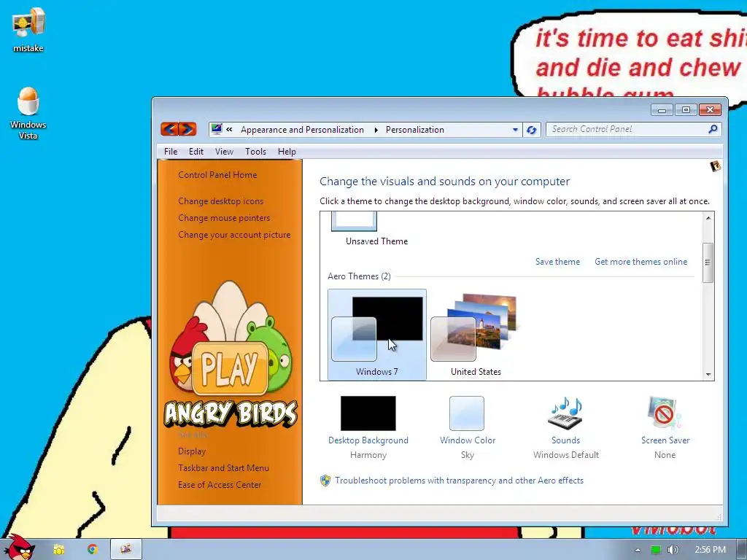This screenshot has width=747, height=560.
Task: Expand the Appearance and Personalization breadcrumb arrow
Action: coord(376,130)
